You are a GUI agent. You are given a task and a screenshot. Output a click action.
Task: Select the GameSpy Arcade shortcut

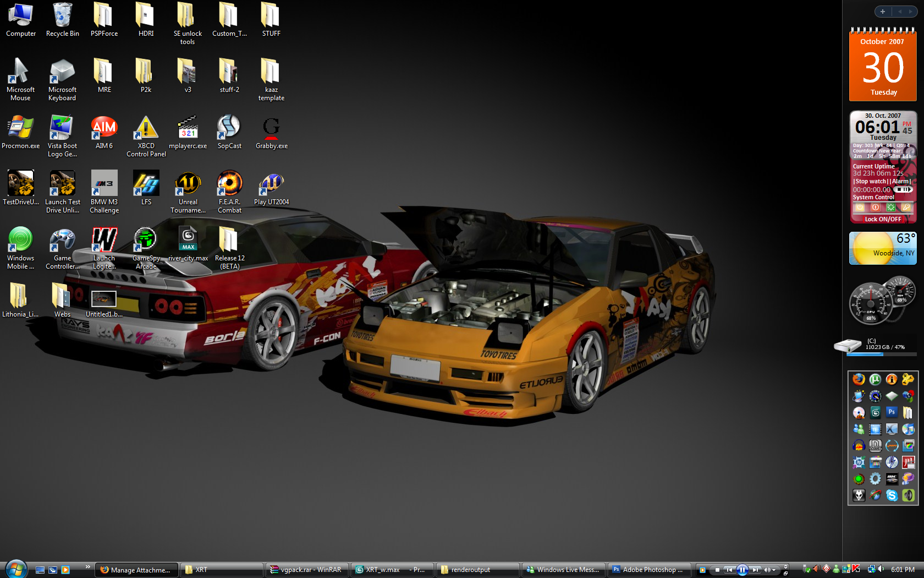[x=146, y=248]
